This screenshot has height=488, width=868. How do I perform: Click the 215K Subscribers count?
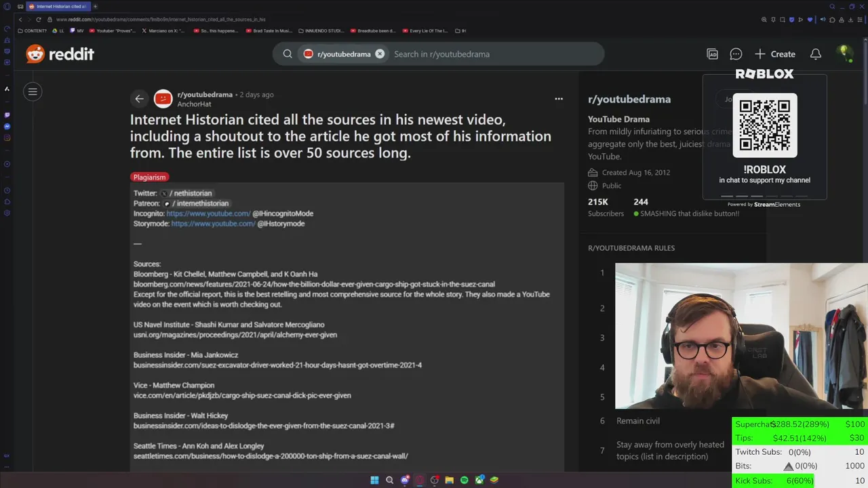pyautogui.click(x=606, y=207)
